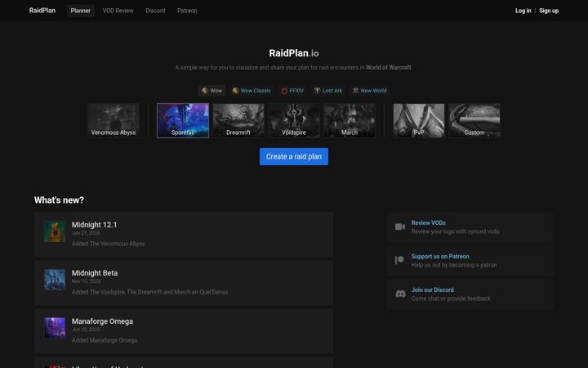Screen dimensions: 588x368
Task: Select the FFXIV game tab
Action: tap(292, 91)
